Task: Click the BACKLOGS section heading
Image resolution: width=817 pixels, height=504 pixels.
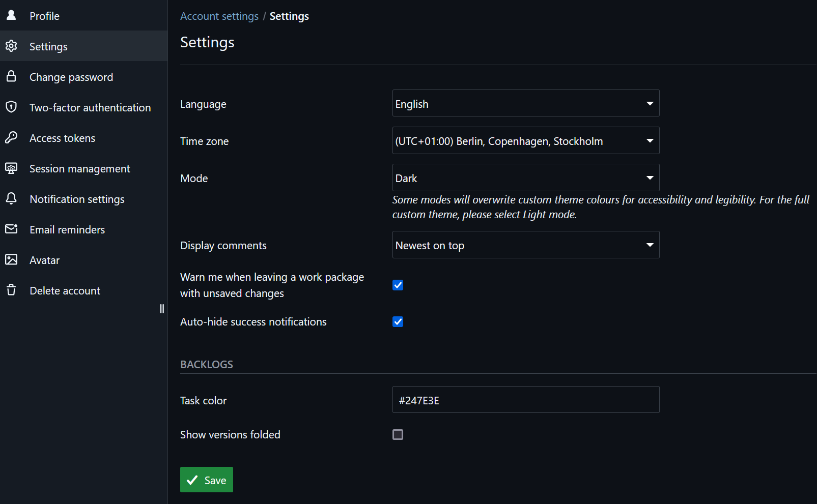Action: tap(207, 364)
